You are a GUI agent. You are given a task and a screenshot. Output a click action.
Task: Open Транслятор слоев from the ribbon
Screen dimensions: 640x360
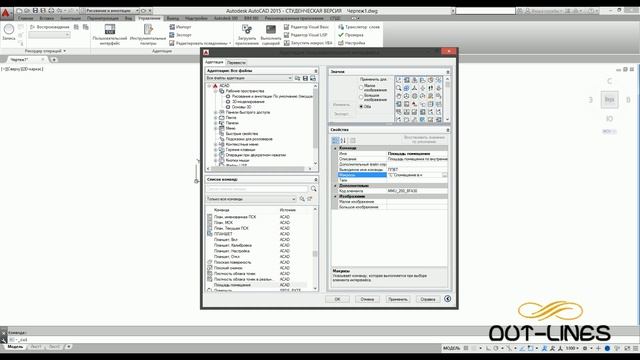359,27
